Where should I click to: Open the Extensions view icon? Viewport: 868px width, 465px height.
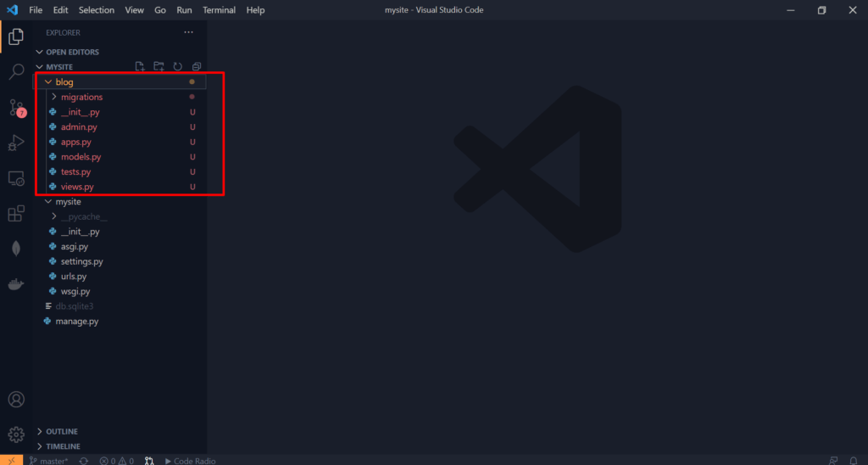tap(16, 213)
